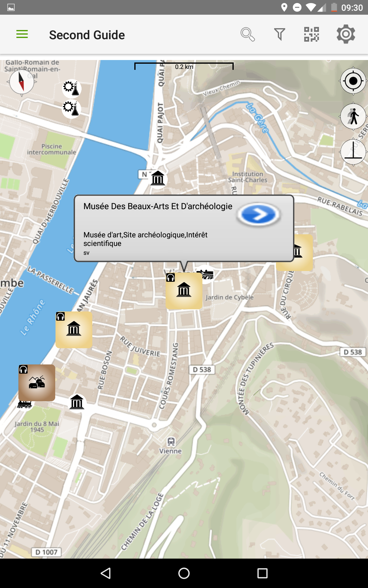The width and height of the screenshot is (368, 588).
Task: Tap the museum marker near Quai Pajot
Action: pos(158,179)
